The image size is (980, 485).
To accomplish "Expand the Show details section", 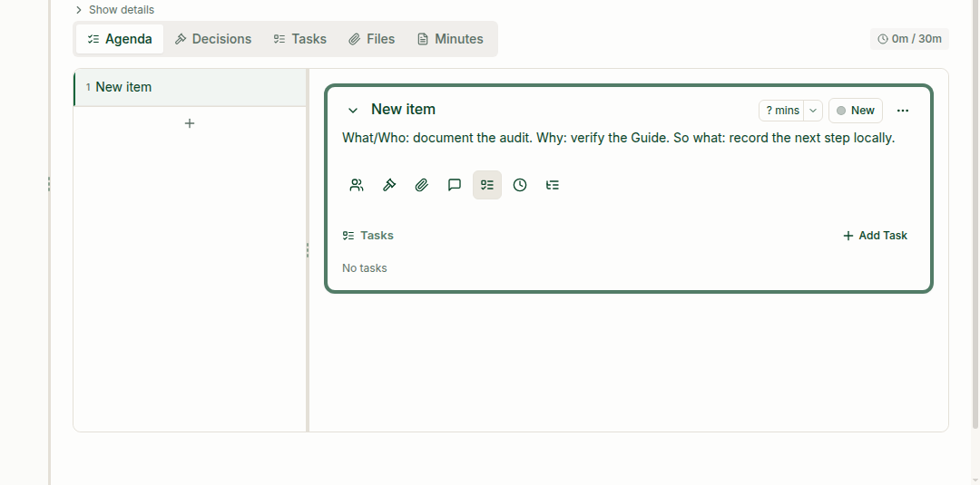I will (114, 9).
